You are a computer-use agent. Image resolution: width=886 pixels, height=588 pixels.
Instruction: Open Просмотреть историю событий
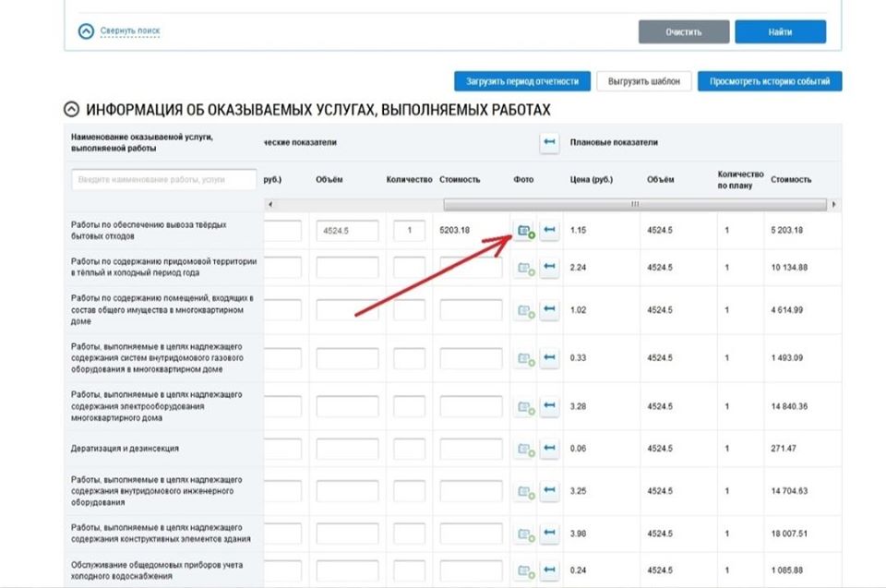(770, 81)
